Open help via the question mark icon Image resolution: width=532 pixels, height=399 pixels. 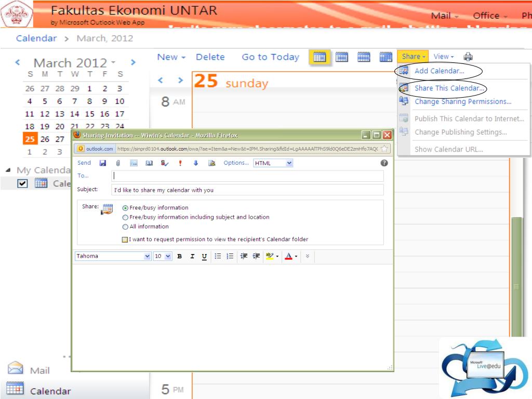coord(384,163)
